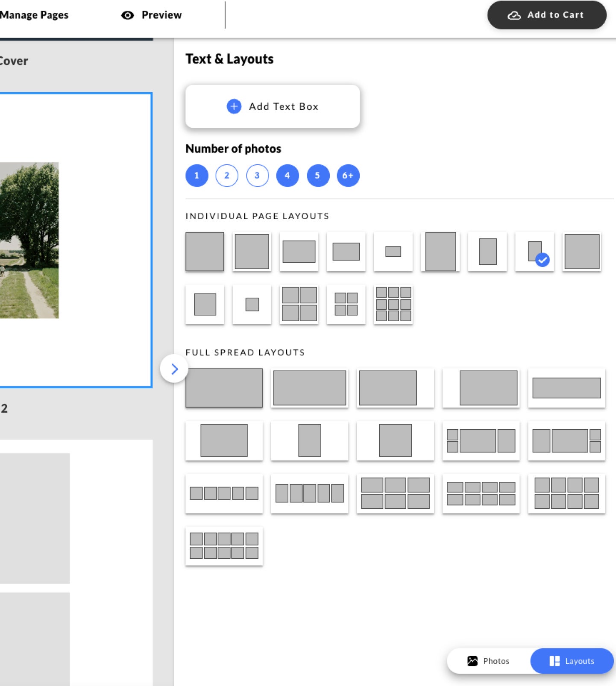Choose small four-photo grid page layout
The image size is (616, 686).
[x=346, y=305]
